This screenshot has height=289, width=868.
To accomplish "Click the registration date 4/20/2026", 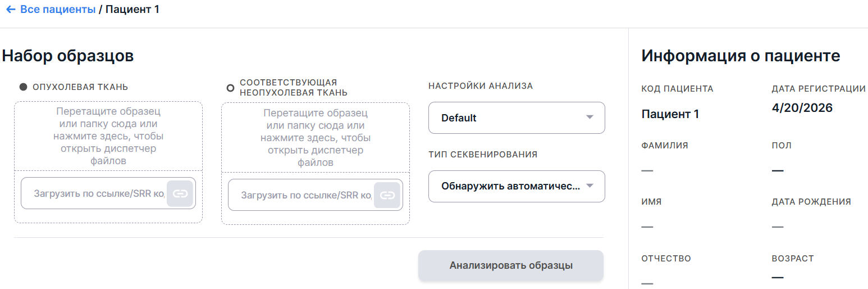I will pyautogui.click(x=802, y=107).
